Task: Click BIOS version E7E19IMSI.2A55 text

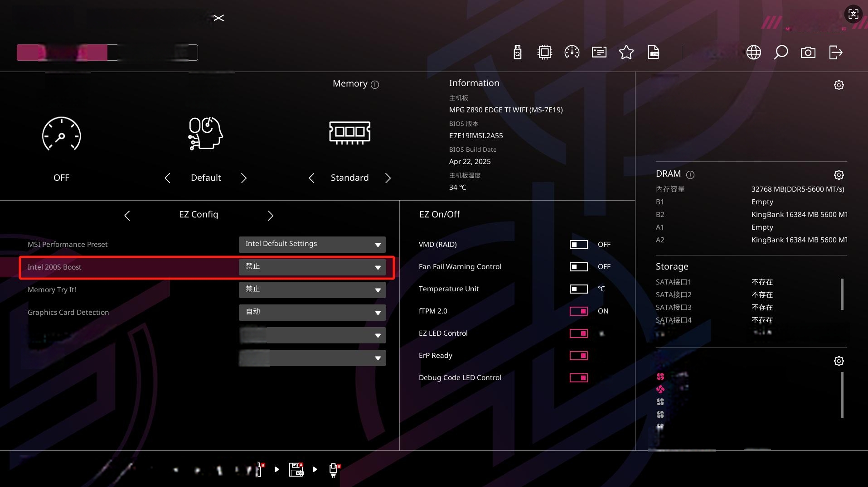Action: [476, 136]
